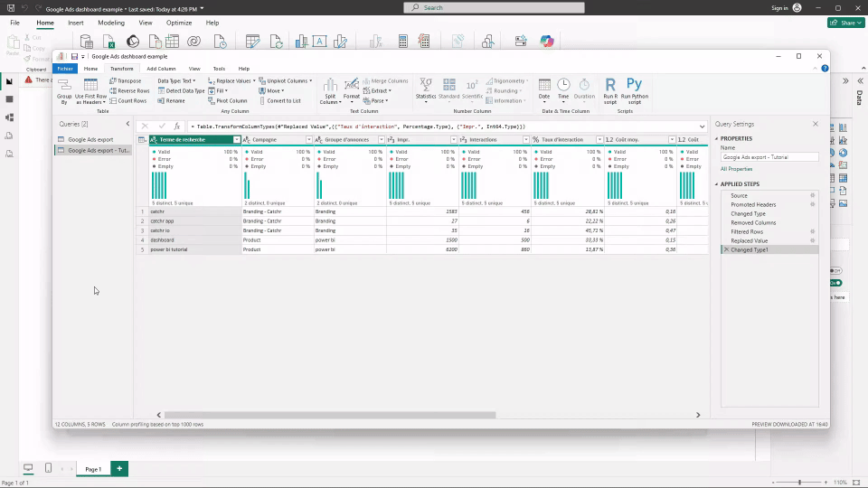The width and height of the screenshot is (868, 488).
Task: Add new page with plus button
Action: (x=119, y=469)
